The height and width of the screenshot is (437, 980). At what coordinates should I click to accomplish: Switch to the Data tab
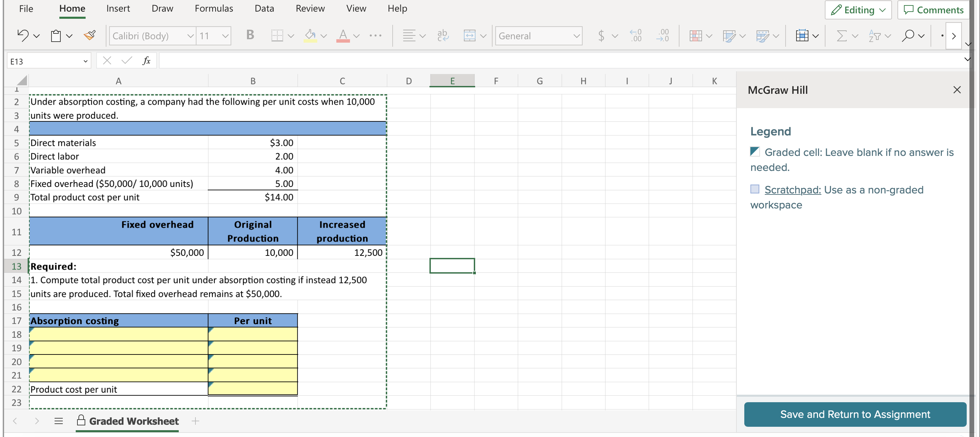click(x=264, y=9)
